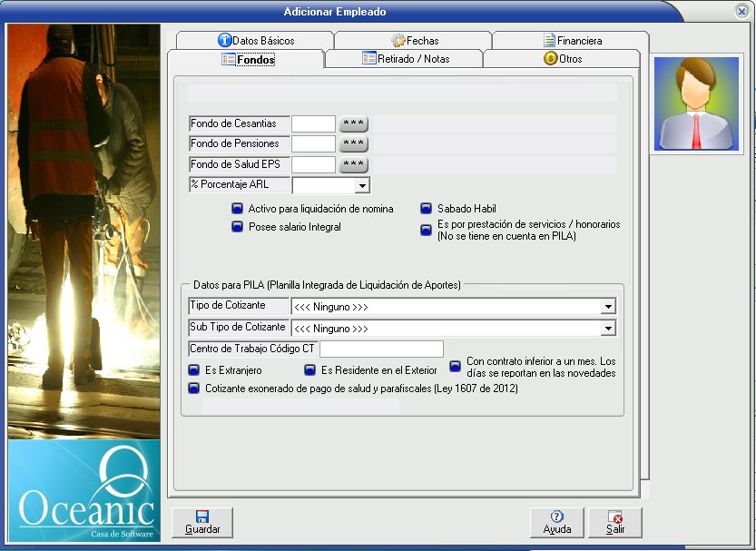Toggle Activo para liquidación de nomina
Image resolution: width=756 pixels, height=551 pixels.
[x=238, y=209]
